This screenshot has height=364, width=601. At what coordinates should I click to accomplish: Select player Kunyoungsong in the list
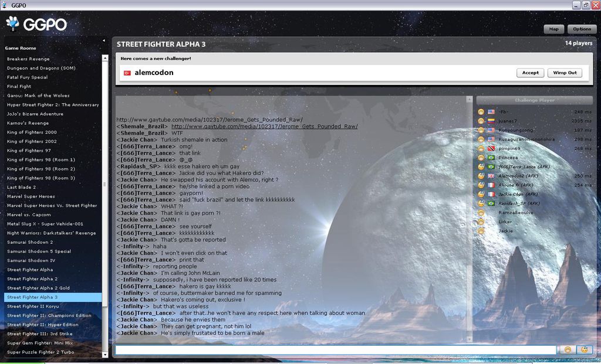click(x=515, y=130)
